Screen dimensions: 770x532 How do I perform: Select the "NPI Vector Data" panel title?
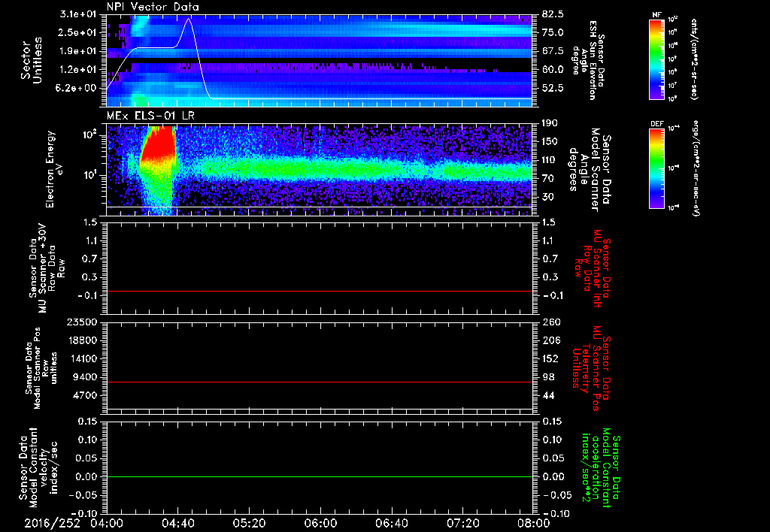pyautogui.click(x=153, y=7)
